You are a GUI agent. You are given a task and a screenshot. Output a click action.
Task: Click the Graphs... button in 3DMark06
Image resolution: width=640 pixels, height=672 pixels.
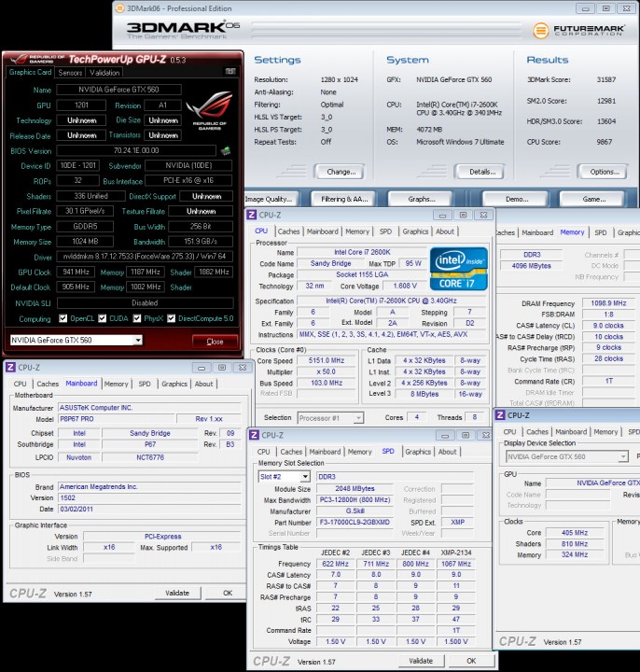pos(421,199)
